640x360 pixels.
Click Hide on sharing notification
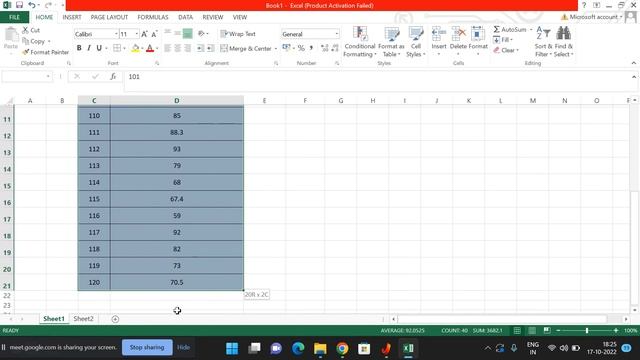[x=183, y=347]
